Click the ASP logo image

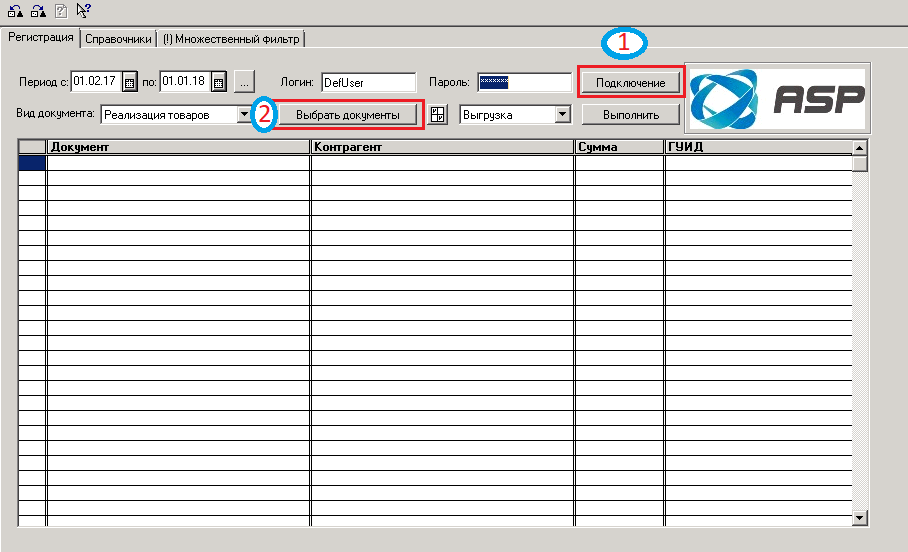(778, 98)
